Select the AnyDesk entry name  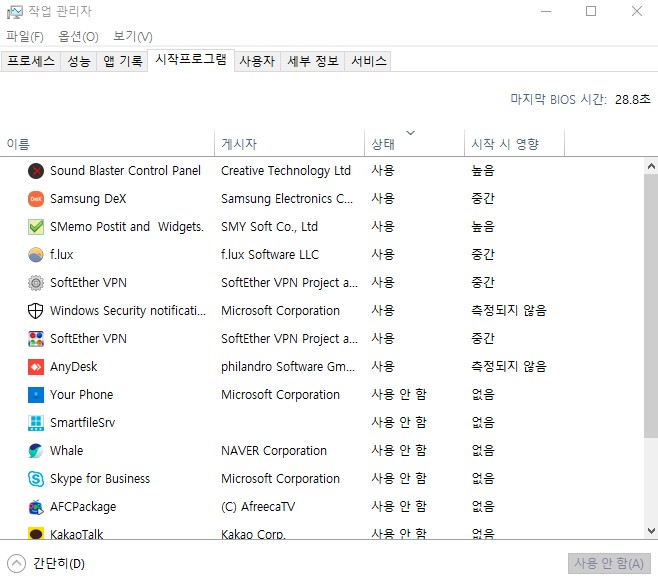73,367
